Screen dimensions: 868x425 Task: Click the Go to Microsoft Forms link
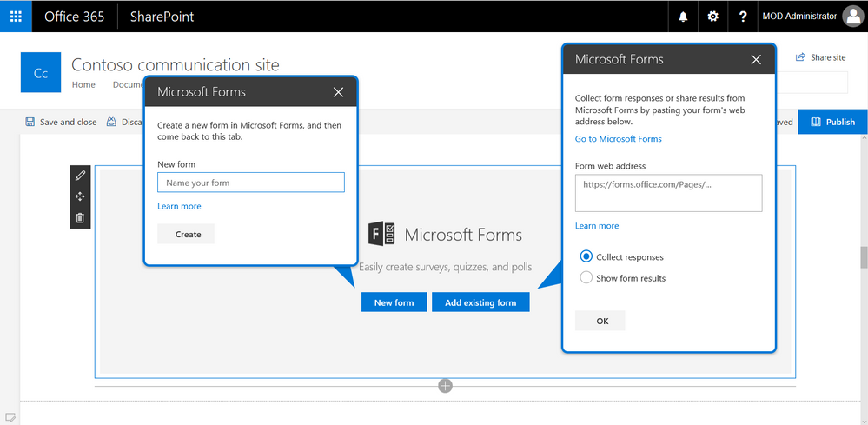(x=619, y=139)
